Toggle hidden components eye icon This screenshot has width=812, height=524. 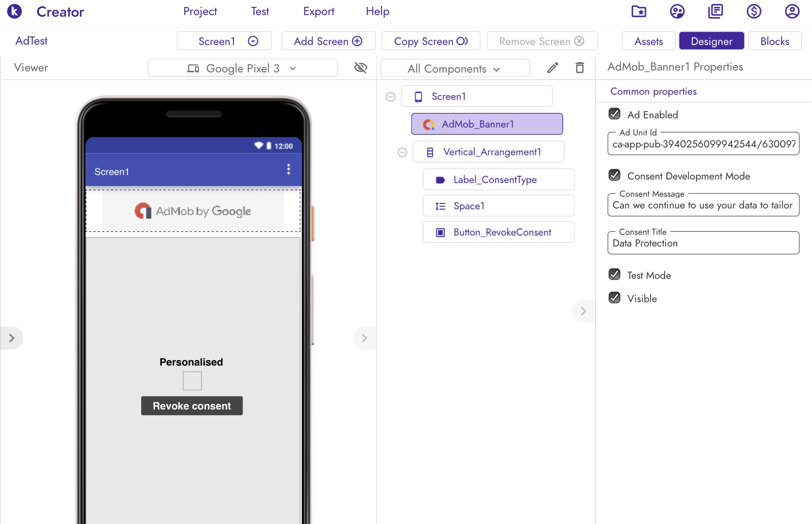360,68
